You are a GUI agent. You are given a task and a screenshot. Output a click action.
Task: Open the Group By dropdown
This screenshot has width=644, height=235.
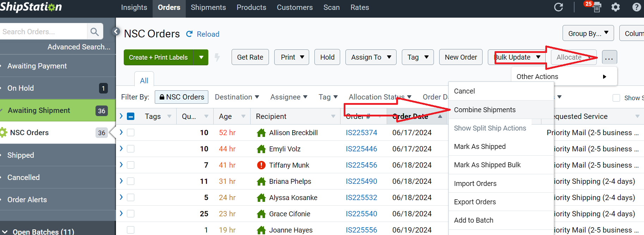coord(588,33)
